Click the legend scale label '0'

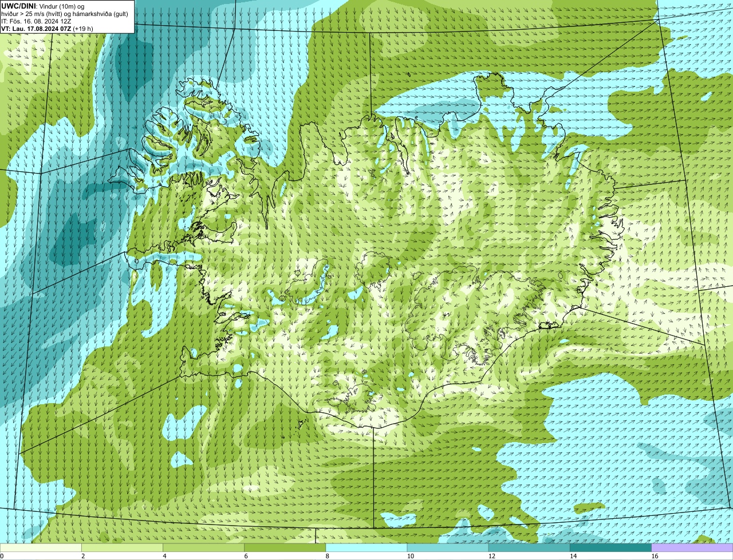[x=2, y=556]
